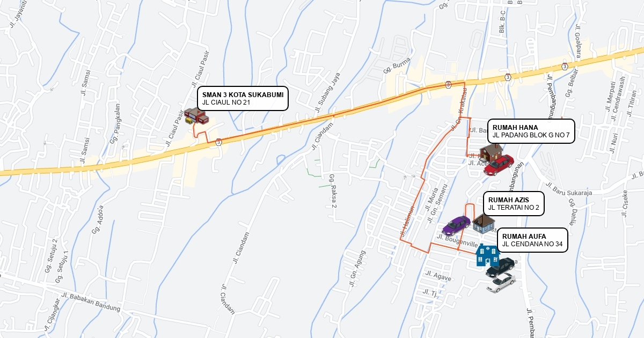
Task: Click the Rumah Azis Jl Teratai label
Action: [x=514, y=203]
